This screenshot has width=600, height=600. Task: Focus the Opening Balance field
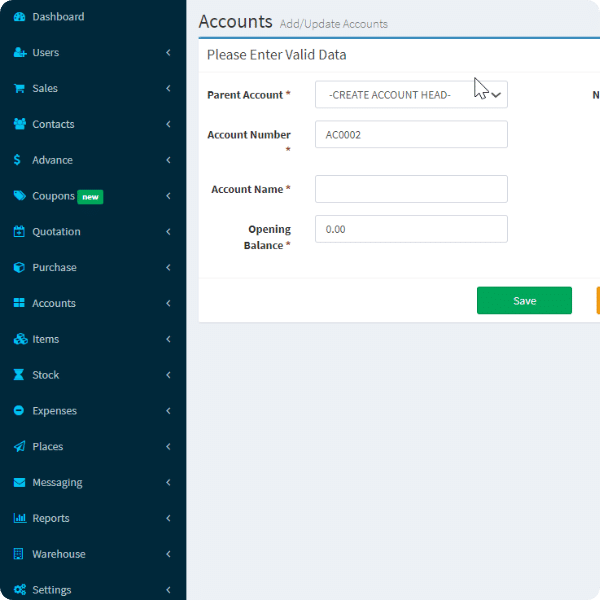(411, 229)
